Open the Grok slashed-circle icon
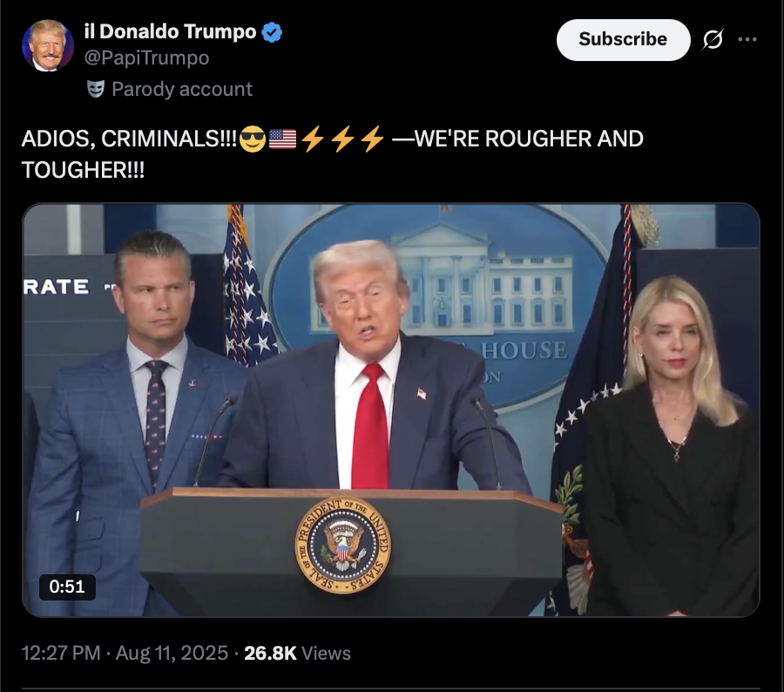This screenshot has height=692, width=784. [x=713, y=39]
